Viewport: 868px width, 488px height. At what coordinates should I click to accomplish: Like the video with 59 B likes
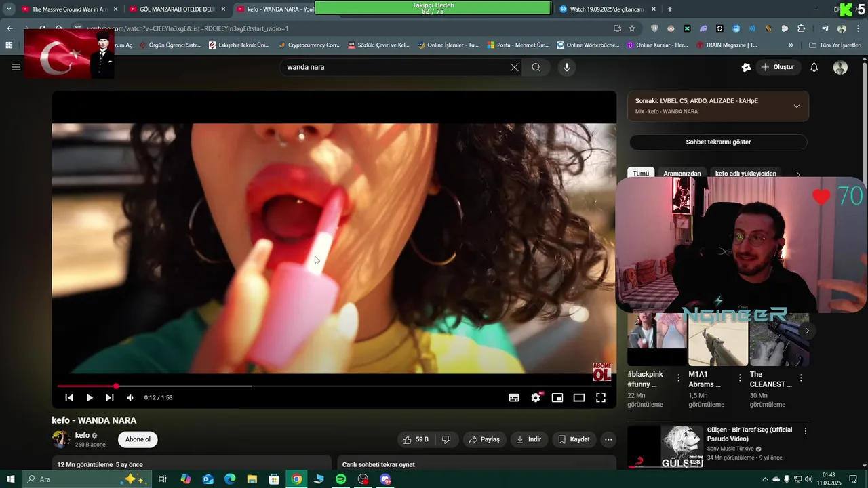pyautogui.click(x=416, y=440)
